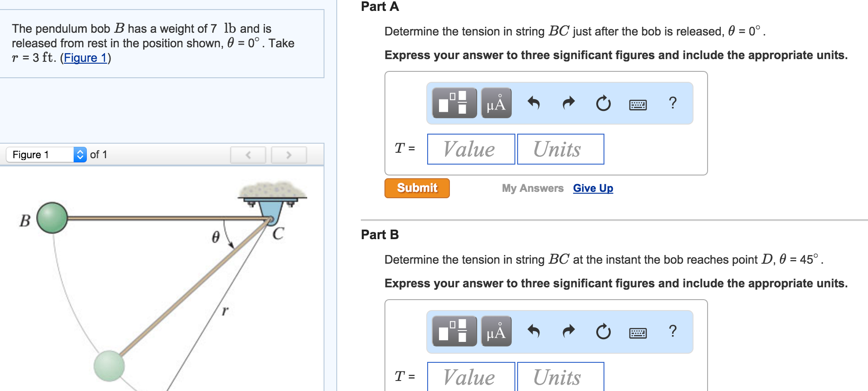Click into the Value field for Part B
Viewport: 868px width, 391px height.
pyautogui.click(x=470, y=377)
